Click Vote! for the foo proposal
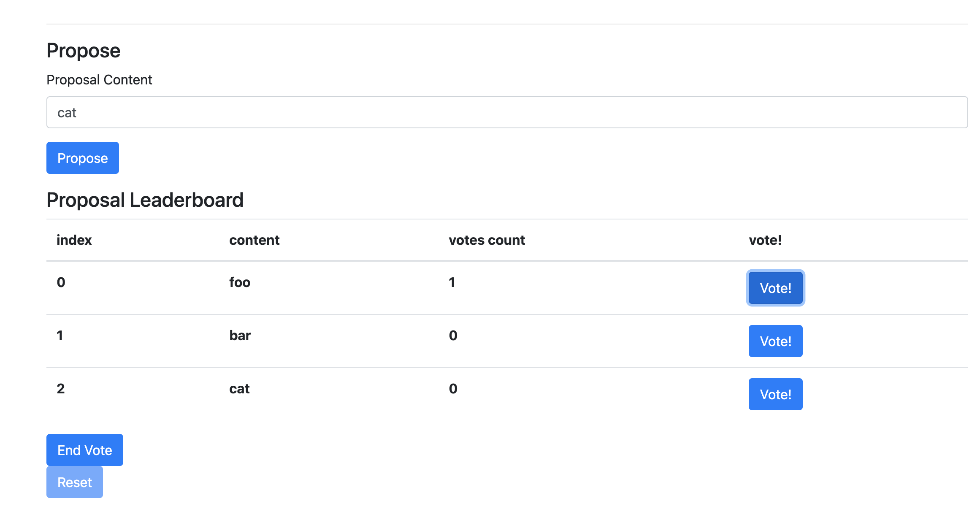The width and height of the screenshot is (980, 520). click(x=775, y=288)
